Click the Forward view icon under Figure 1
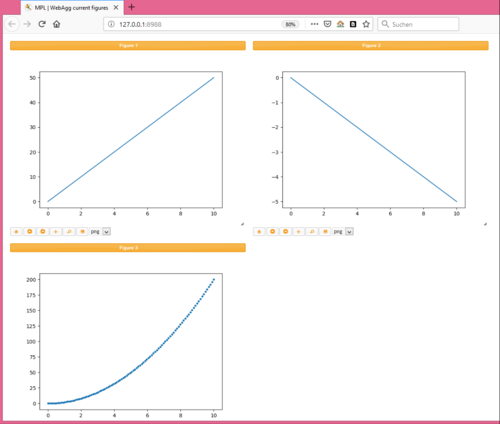This screenshot has height=424, width=500. click(x=43, y=231)
